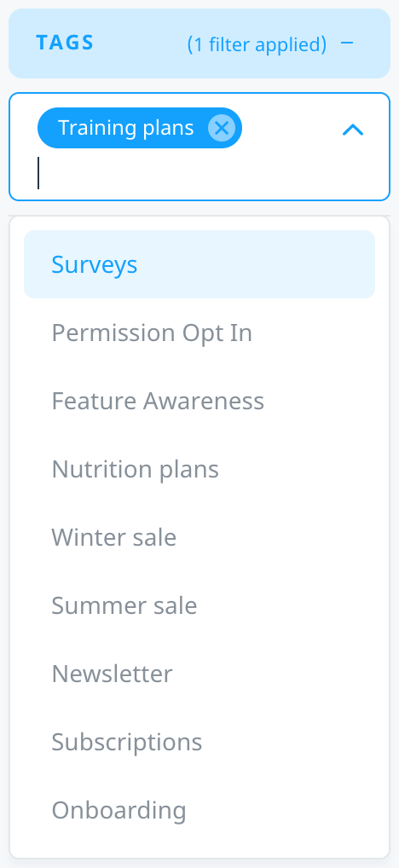Screen dimensions: 399x868
Task: Click the Training plans chip label
Action: click(x=125, y=128)
